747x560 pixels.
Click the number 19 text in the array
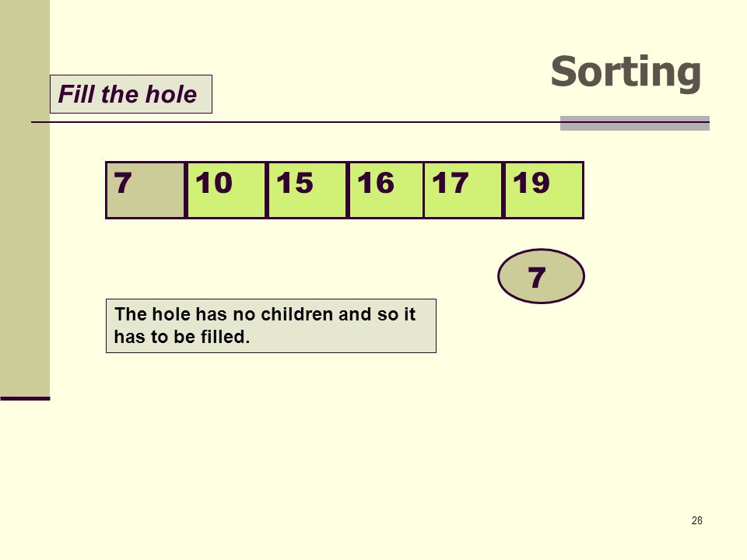point(531,183)
